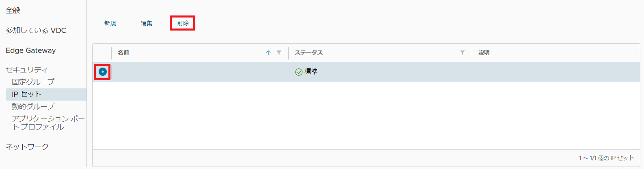Click the green status checkmark icon

298,72
